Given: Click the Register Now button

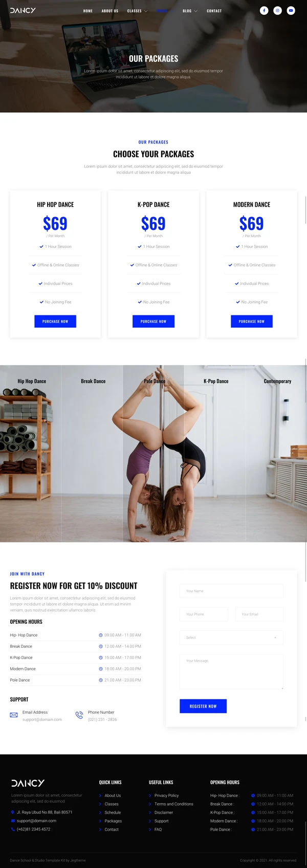Looking at the screenshot, I should click(203, 706).
